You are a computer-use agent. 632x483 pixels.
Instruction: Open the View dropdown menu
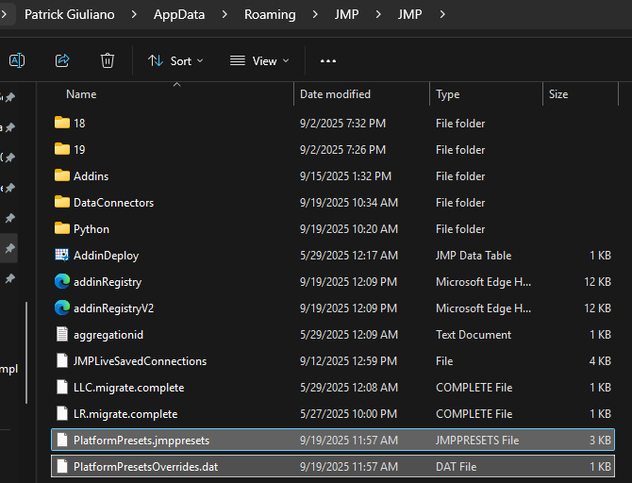pyautogui.click(x=260, y=61)
